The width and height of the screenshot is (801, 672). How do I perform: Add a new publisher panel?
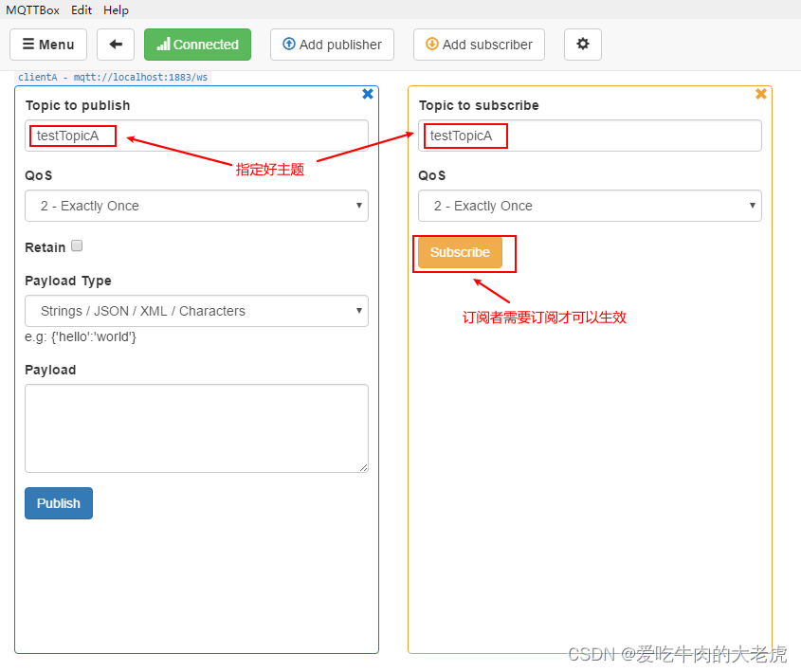coord(332,45)
